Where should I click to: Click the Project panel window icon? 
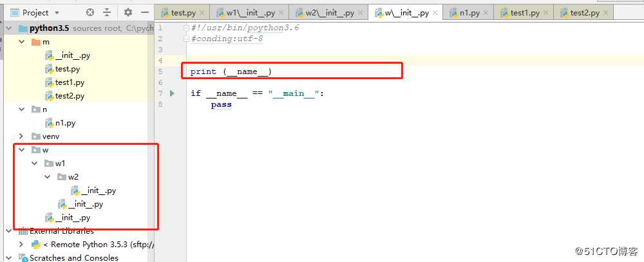[x=15, y=13]
